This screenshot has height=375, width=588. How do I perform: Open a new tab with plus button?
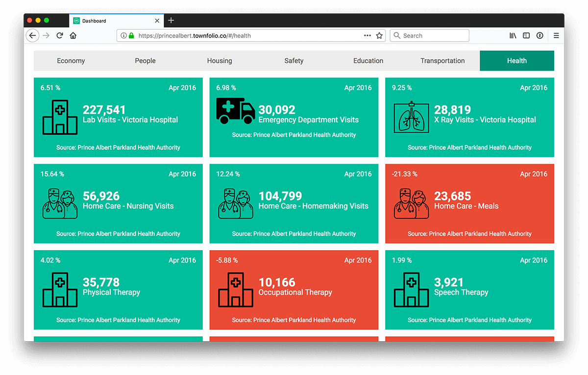(171, 21)
